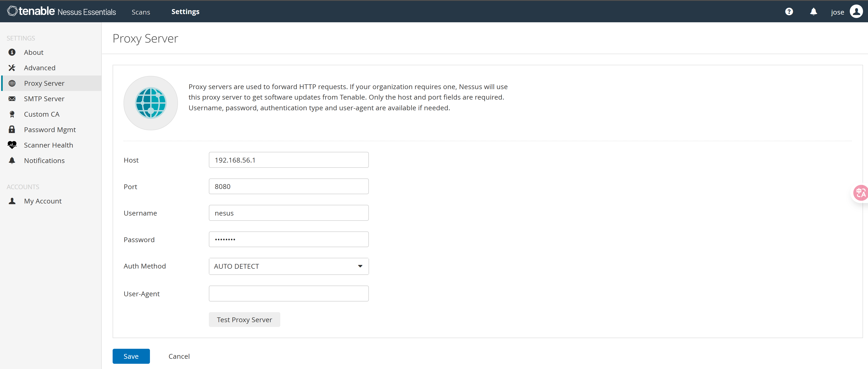The image size is (868, 369).
Task: Select Proxy Server in sidebar
Action: tap(51, 83)
